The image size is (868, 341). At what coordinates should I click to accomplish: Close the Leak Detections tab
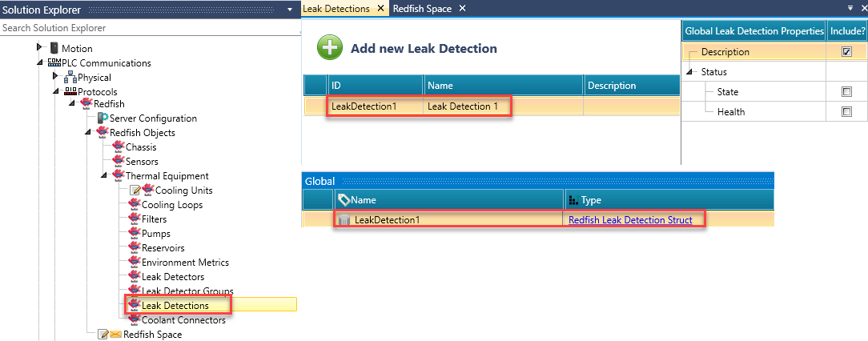click(x=381, y=9)
